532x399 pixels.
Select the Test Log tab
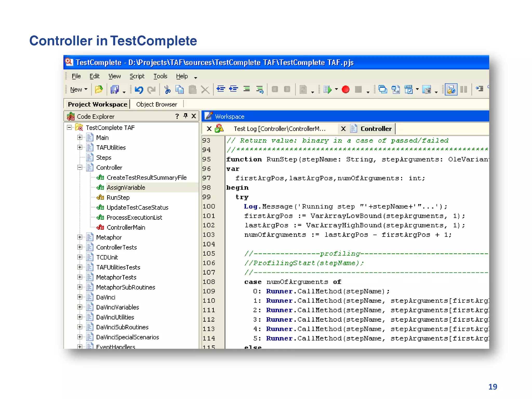tap(279, 129)
